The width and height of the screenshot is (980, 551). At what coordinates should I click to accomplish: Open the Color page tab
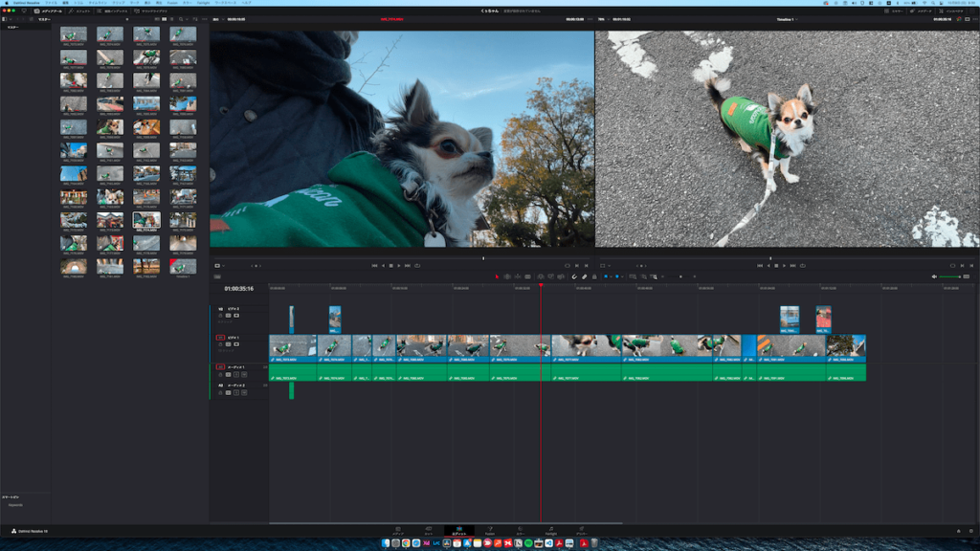pos(520,531)
